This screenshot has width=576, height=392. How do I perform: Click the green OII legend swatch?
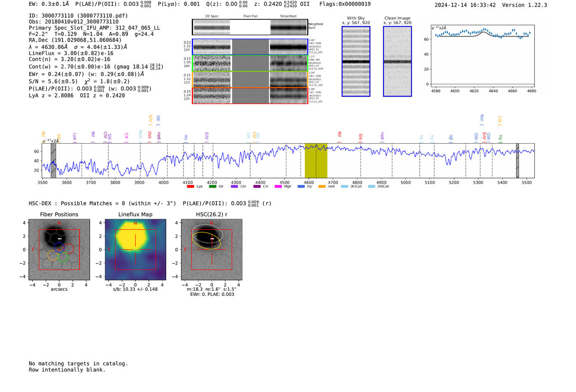pyautogui.click(x=212, y=187)
